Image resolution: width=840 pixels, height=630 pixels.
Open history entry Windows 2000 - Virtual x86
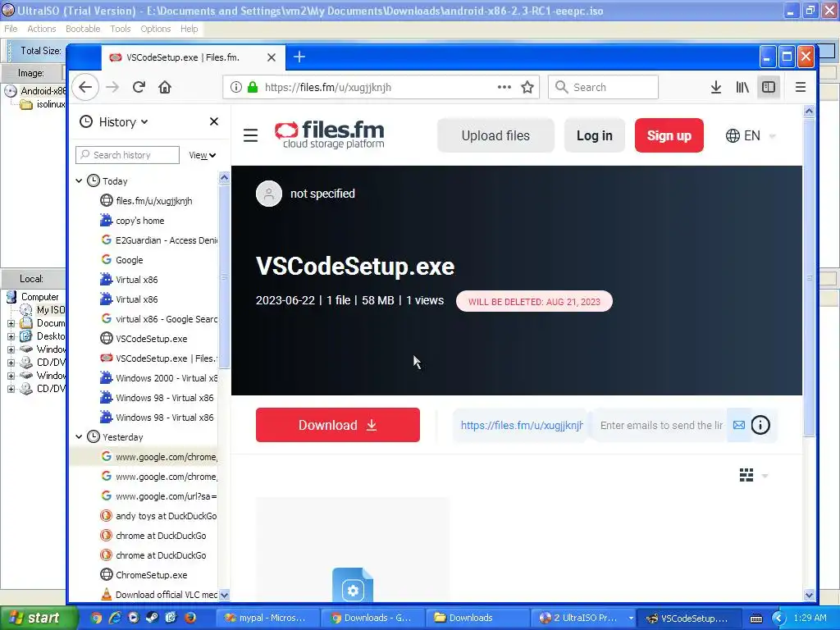click(158, 378)
